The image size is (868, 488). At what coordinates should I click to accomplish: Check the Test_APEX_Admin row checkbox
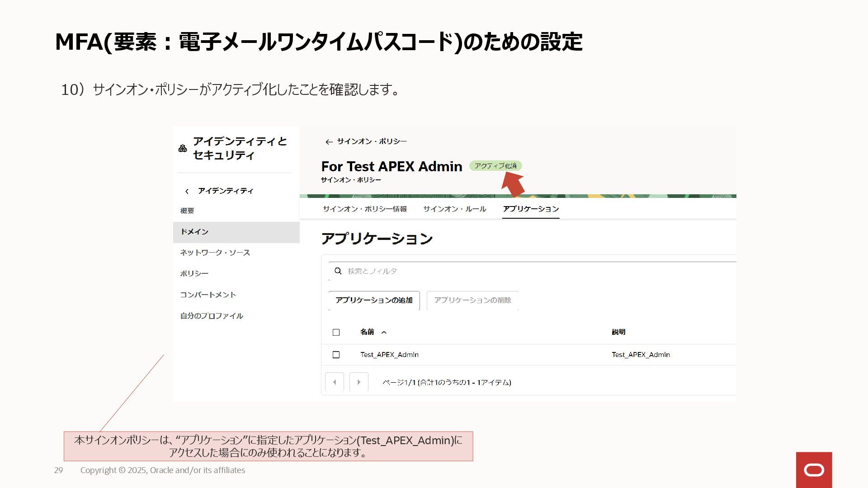tap(336, 355)
